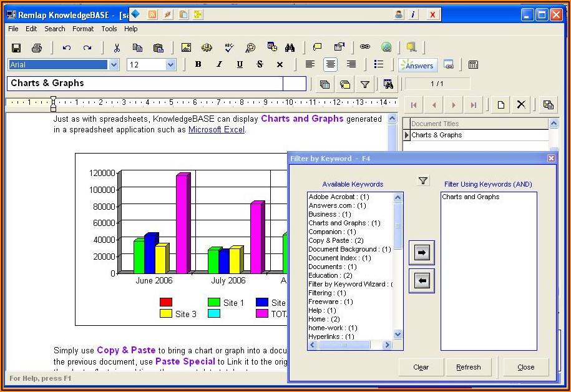
Task: Toggle center text alignment
Action: pyautogui.click(x=330, y=64)
